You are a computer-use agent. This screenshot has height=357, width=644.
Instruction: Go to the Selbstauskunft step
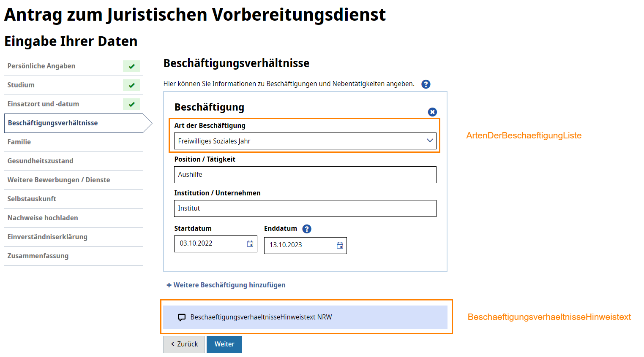click(74, 199)
